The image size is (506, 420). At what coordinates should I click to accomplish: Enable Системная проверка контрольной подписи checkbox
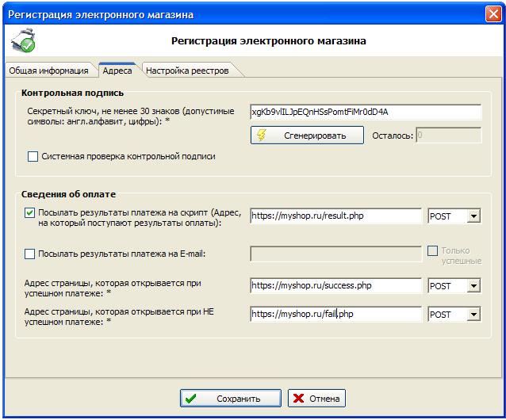[33, 157]
